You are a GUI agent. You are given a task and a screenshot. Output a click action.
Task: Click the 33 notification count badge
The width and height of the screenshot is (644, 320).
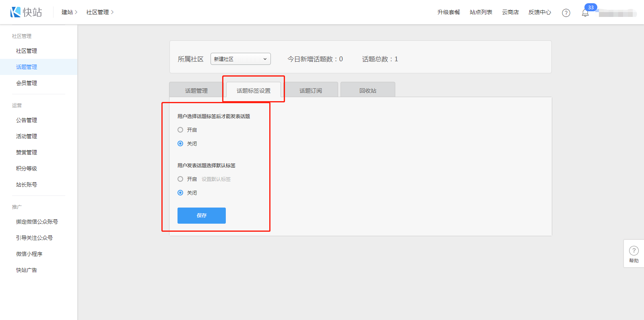pos(590,7)
